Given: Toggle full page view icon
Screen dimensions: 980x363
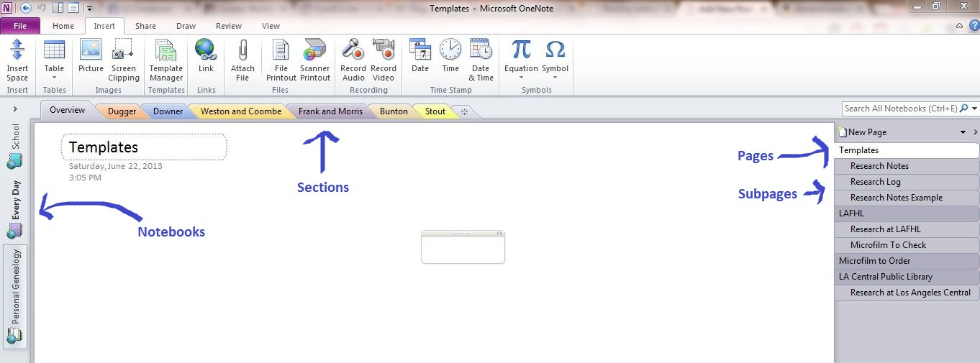Looking at the screenshot, I should pos(73,8).
